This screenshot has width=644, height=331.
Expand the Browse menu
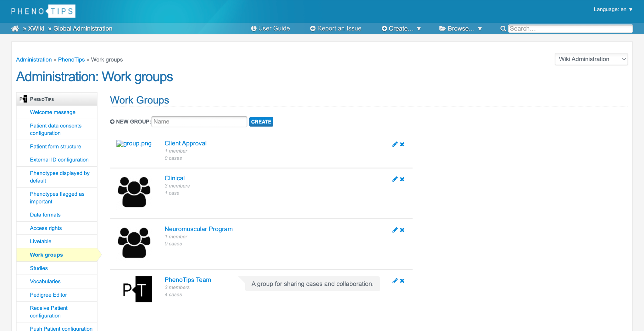coord(460,29)
